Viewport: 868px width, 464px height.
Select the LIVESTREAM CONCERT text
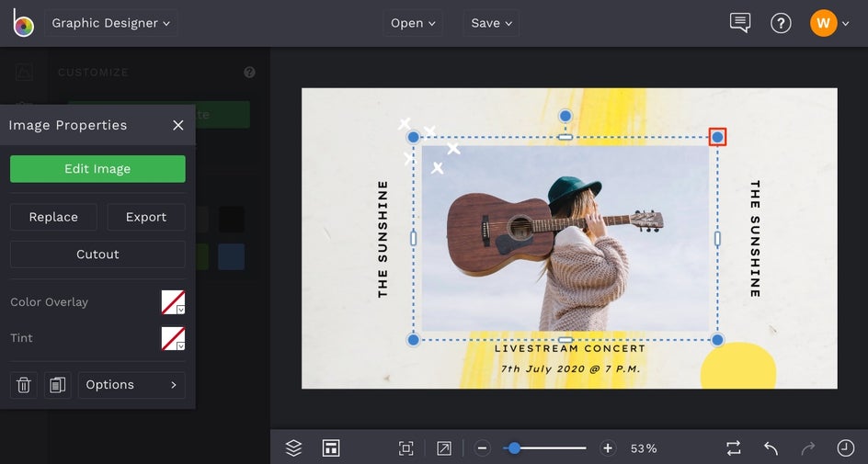[x=570, y=348]
